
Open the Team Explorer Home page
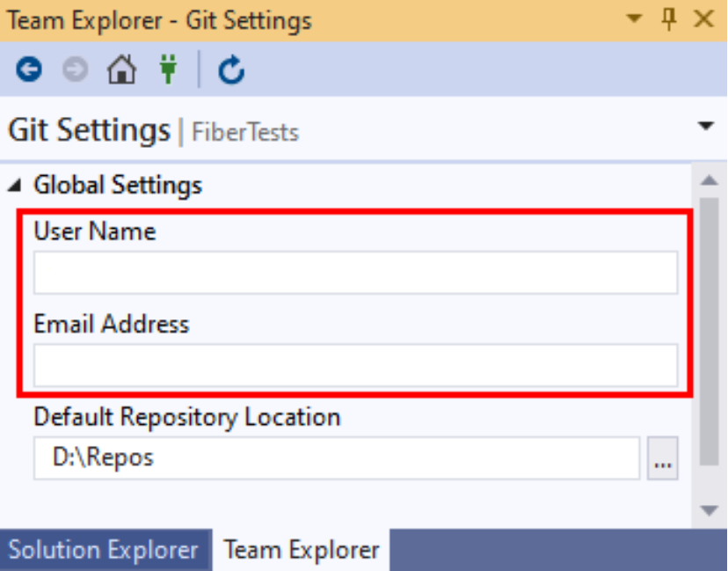tap(123, 68)
